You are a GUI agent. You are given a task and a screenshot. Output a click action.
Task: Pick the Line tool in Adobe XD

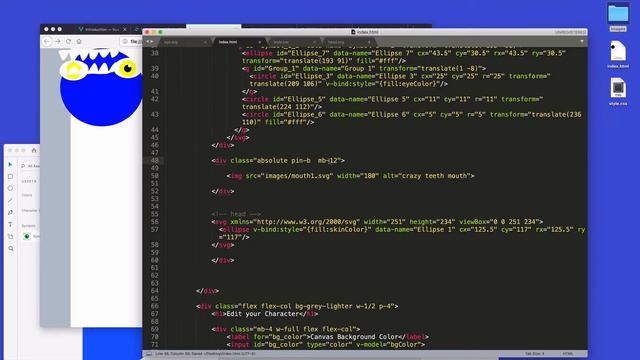click(x=11, y=200)
